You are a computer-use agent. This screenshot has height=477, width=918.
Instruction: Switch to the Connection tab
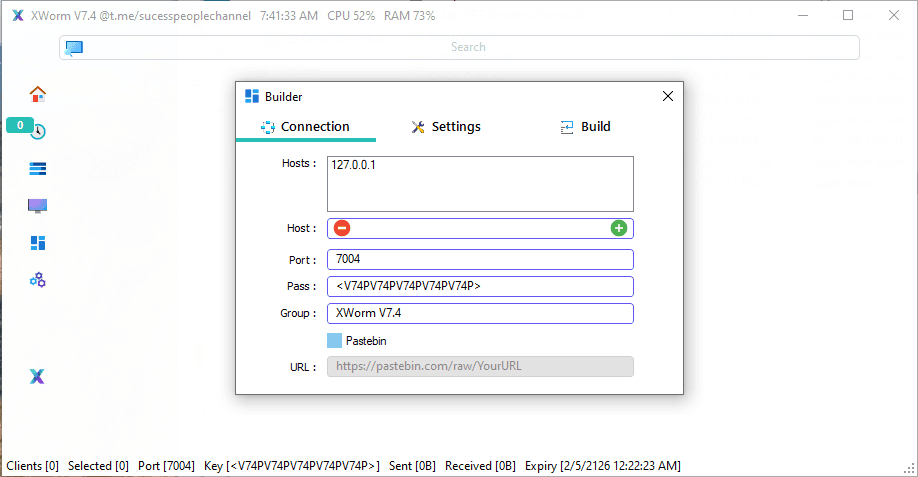[306, 126]
